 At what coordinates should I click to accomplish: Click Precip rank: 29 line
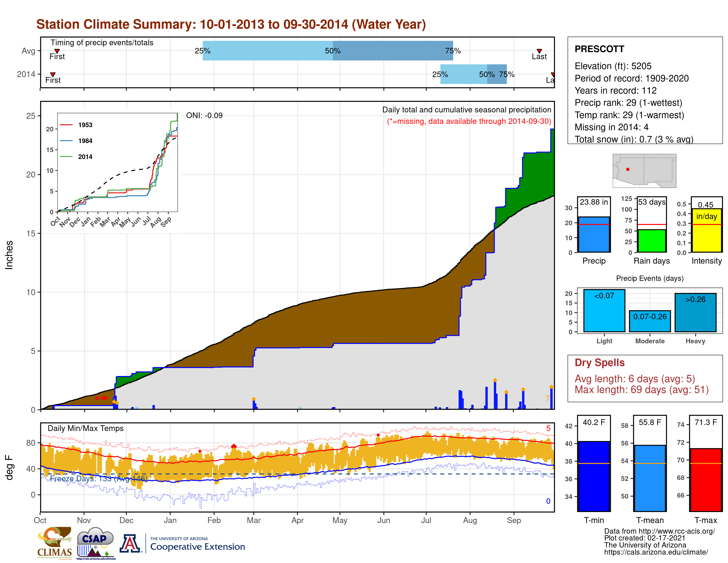(x=628, y=103)
